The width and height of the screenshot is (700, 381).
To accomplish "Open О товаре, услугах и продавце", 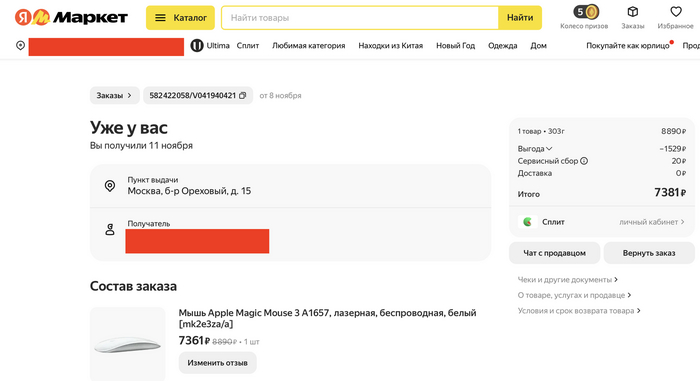I will coord(574,295).
